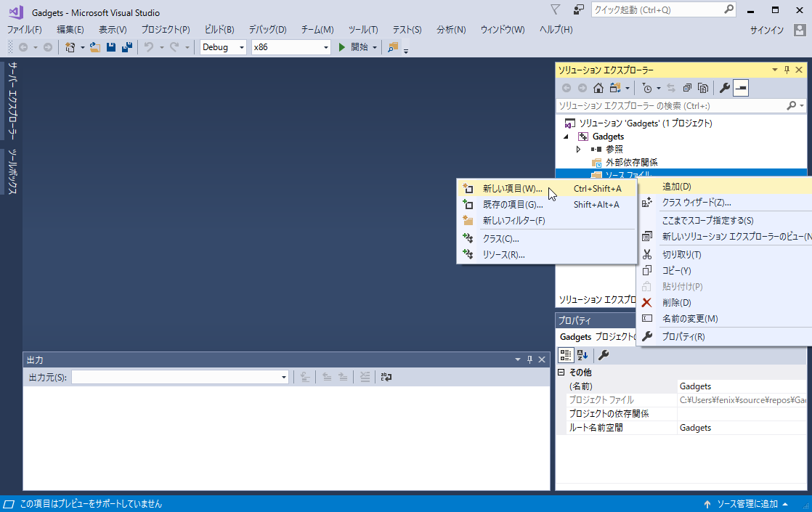812x512 pixels.
Task: Click the Clear All icon in Output panel
Action: coord(365,377)
